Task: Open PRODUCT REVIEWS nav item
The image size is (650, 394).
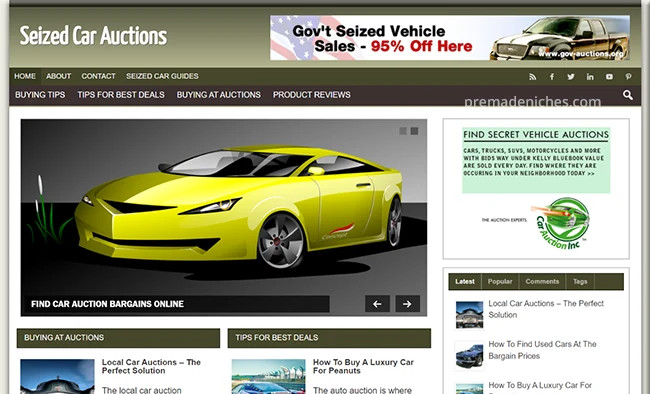Action: [311, 95]
